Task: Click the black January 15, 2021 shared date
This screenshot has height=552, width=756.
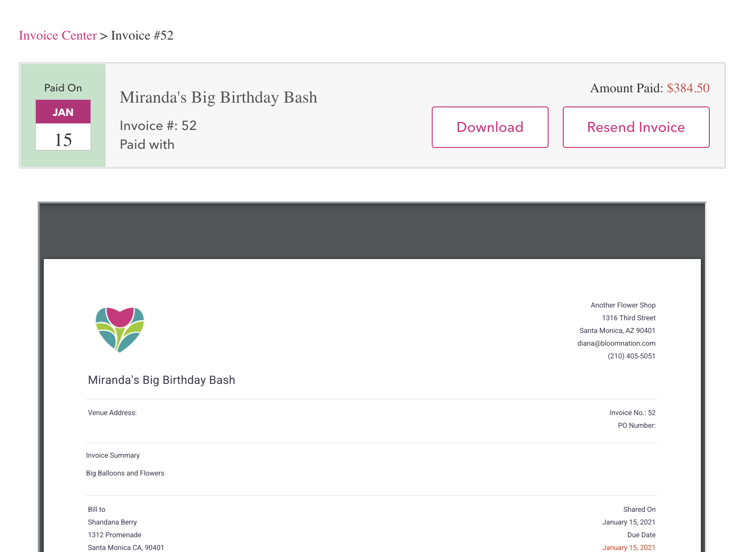Action: click(629, 522)
